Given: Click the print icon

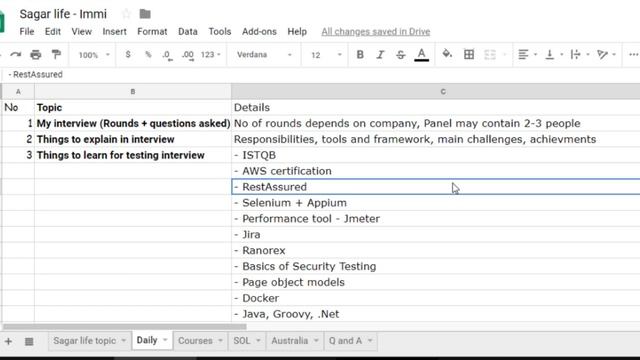Looking at the screenshot, I should point(36,54).
